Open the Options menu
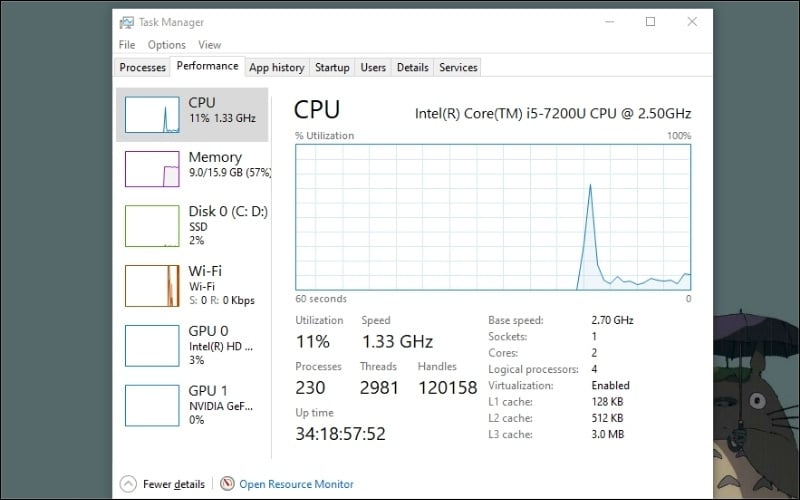Image resolution: width=800 pixels, height=500 pixels. (167, 45)
